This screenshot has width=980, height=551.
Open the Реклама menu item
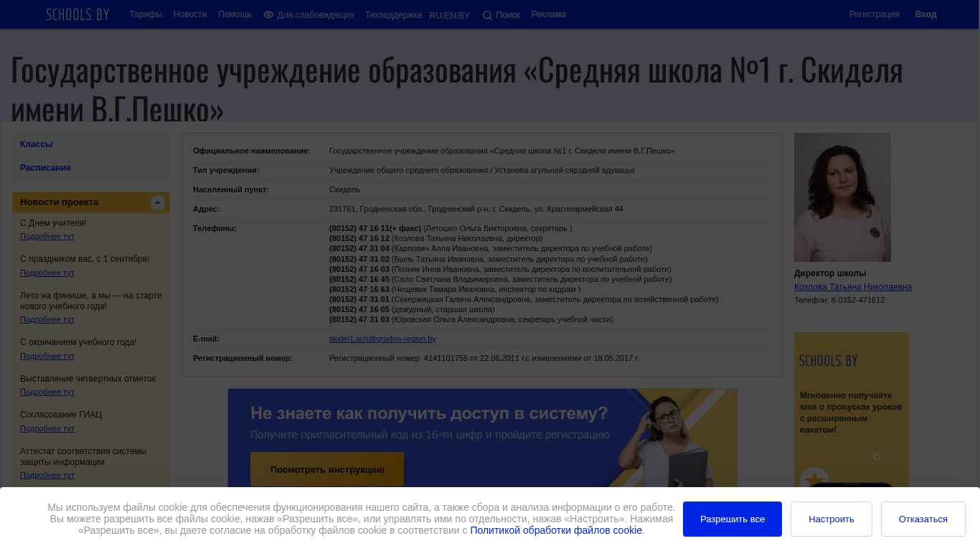(549, 14)
